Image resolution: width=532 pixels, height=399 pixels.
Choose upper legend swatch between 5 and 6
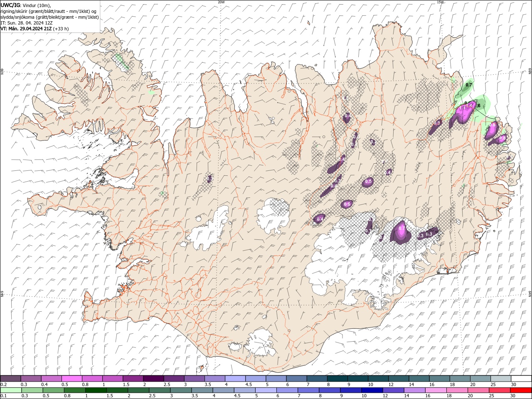click(x=276, y=378)
